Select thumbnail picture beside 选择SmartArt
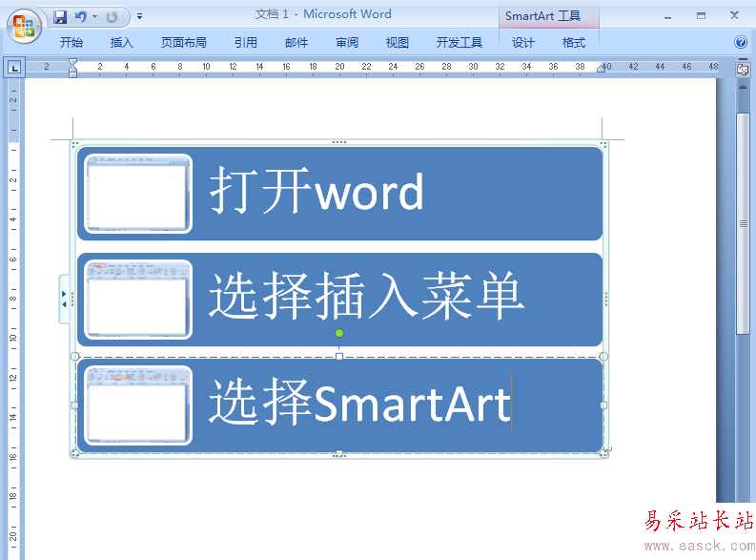This screenshot has height=560, width=756. pyautogui.click(x=138, y=405)
